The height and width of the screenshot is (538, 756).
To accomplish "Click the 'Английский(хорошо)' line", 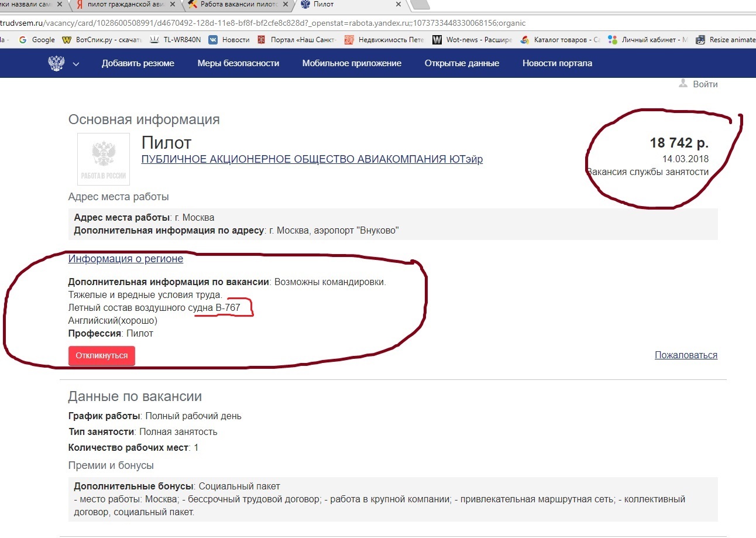I will click(x=113, y=321).
